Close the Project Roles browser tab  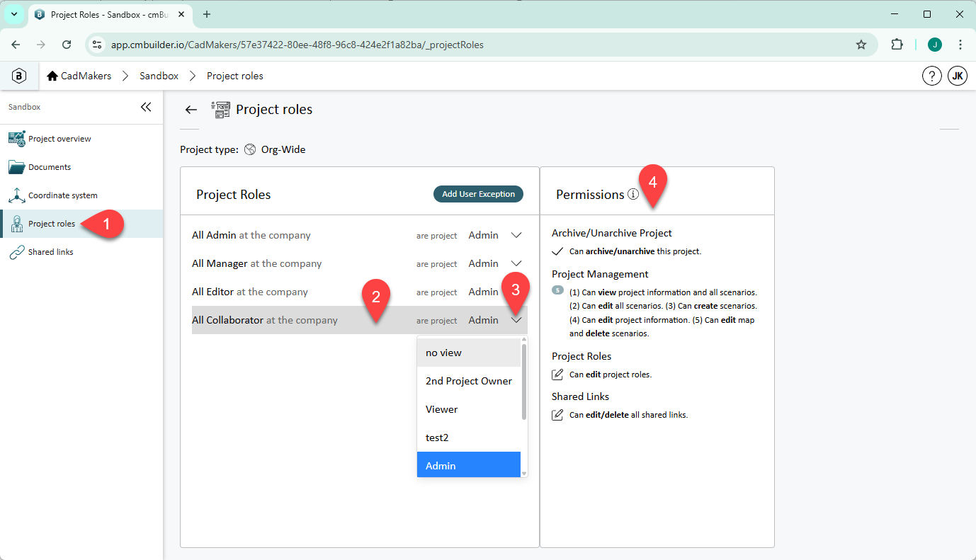pos(183,14)
